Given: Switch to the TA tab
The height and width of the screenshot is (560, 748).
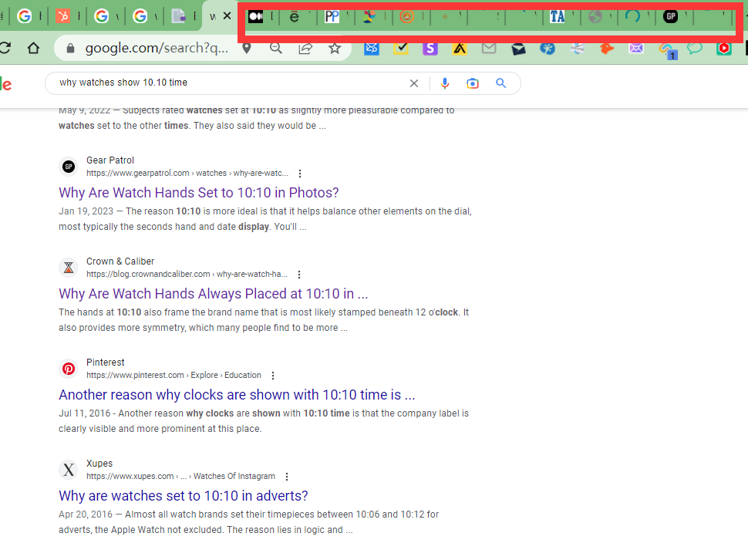Looking at the screenshot, I should [561, 17].
